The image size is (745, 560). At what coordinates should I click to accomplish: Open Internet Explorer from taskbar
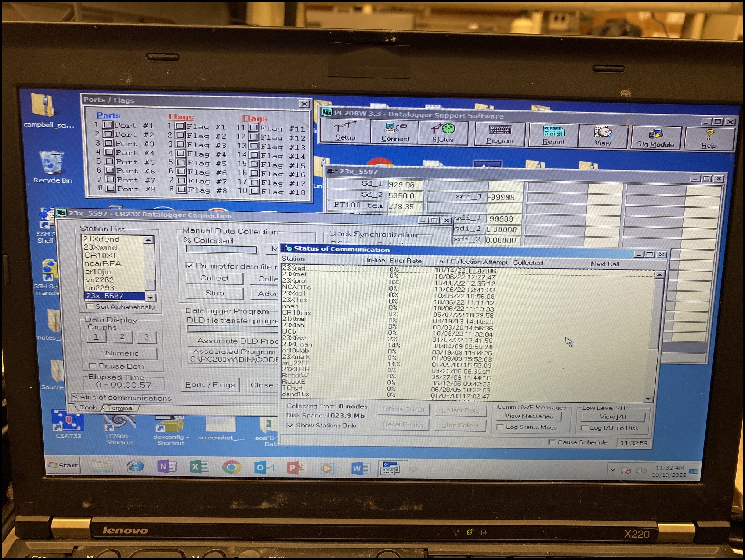135,466
